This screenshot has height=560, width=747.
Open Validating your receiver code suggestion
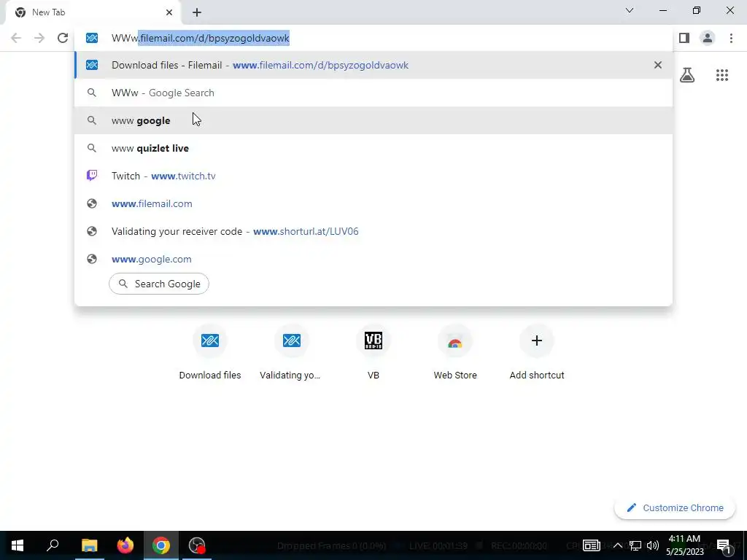coord(373,231)
